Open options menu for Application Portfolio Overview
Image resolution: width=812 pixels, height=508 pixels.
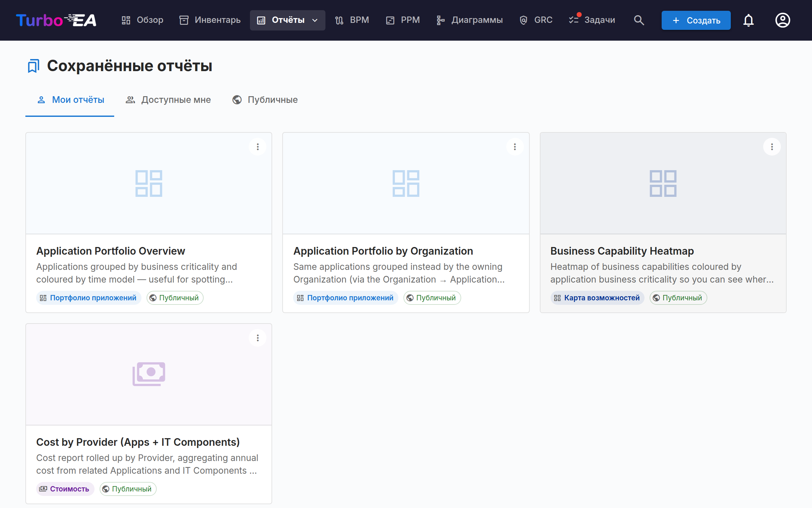(x=258, y=147)
